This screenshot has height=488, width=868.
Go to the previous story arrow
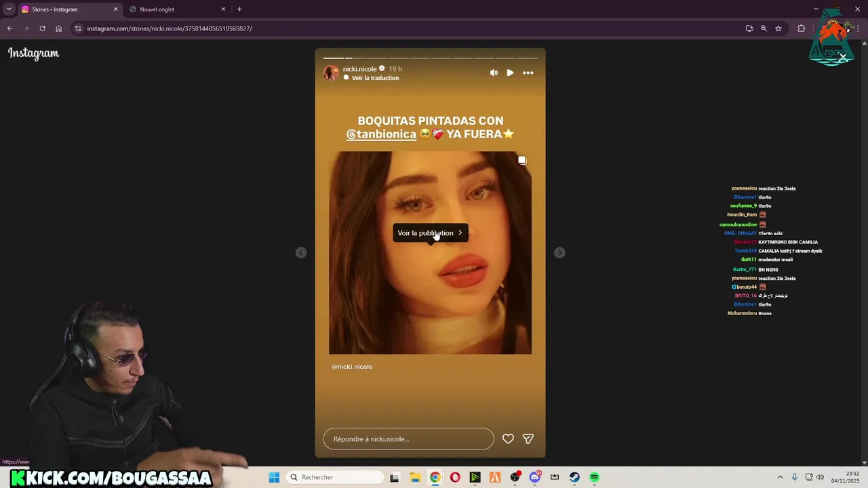[301, 253]
